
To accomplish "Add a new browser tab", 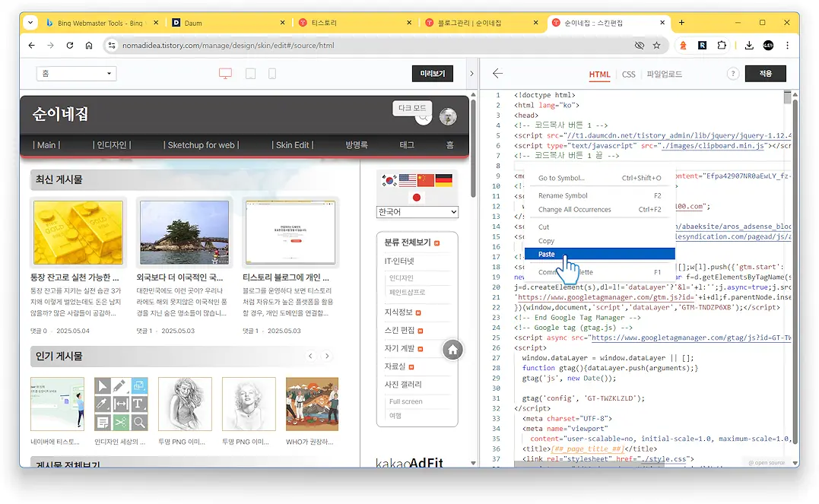I will point(681,23).
